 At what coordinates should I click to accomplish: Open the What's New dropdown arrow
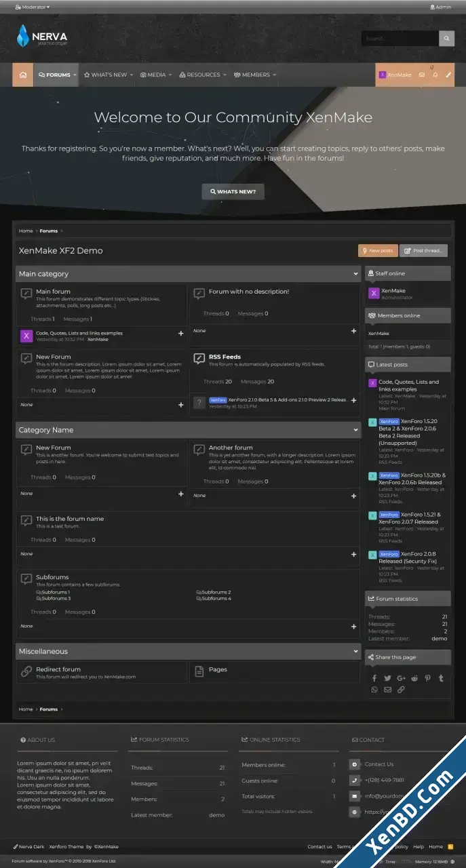click(132, 75)
